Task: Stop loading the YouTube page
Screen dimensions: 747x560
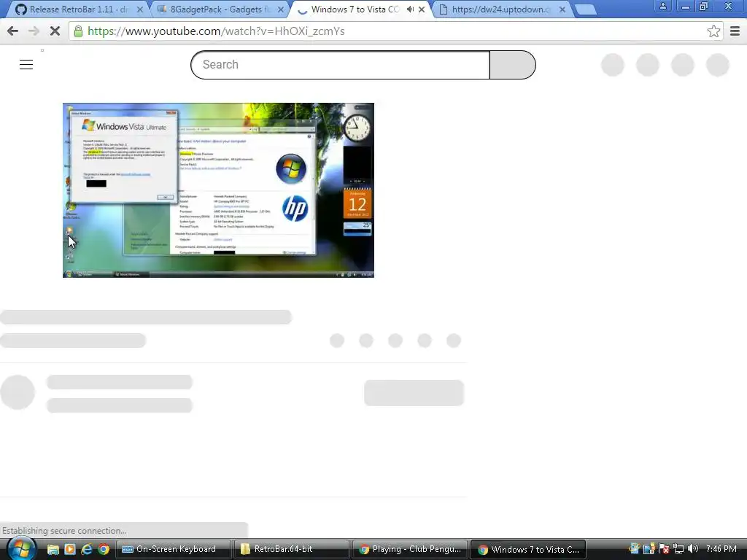Action: pyautogui.click(x=55, y=31)
